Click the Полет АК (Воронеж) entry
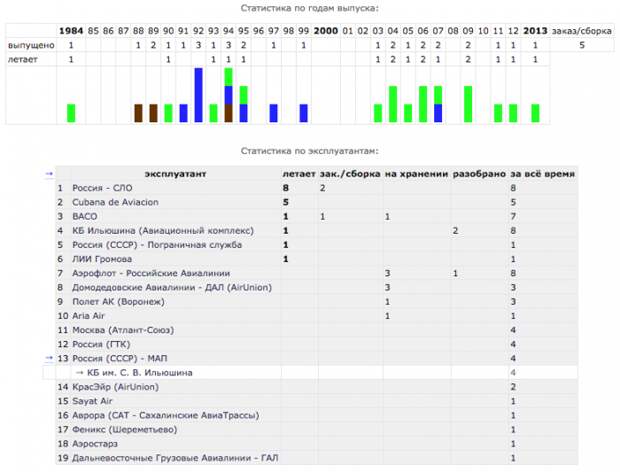The image size is (620, 472). click(x=118, y=302)
